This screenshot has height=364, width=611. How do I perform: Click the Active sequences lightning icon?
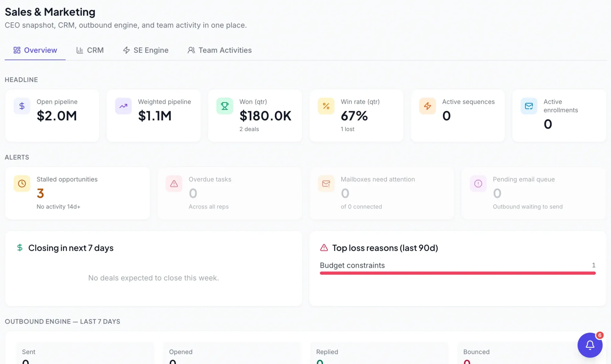click(x=428, y=106)
